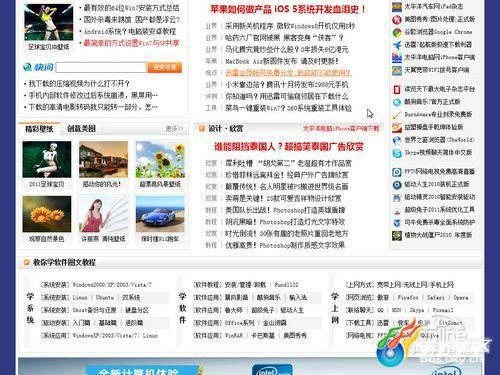Click the 植物大战僵尸2010 game icon
This screenshot has height=375, width=500.
pyautogui.click(x=397, y=236)
